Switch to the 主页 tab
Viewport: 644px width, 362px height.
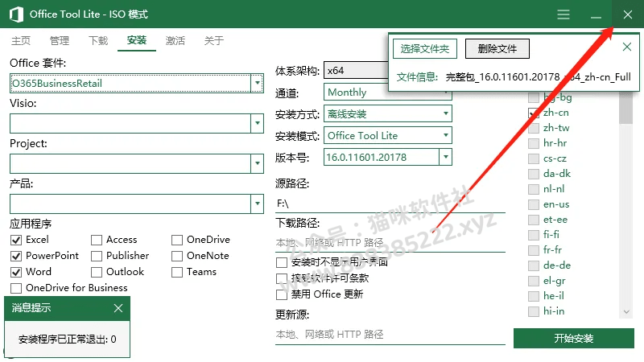point(21,41)
